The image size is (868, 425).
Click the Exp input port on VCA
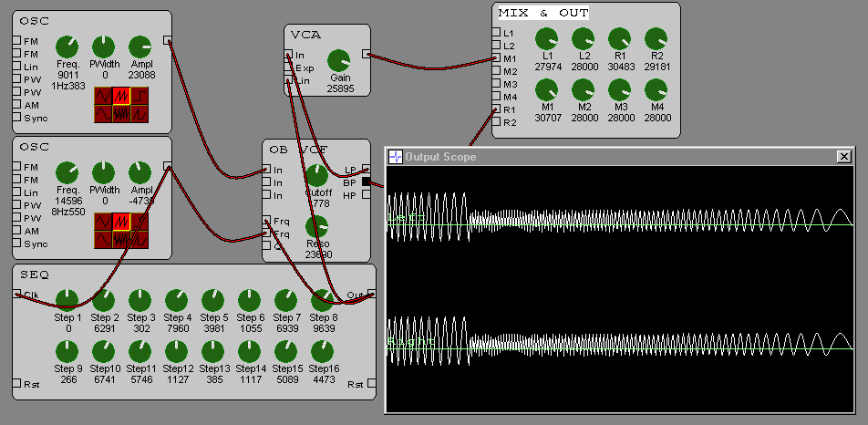(x=288, y=68)
